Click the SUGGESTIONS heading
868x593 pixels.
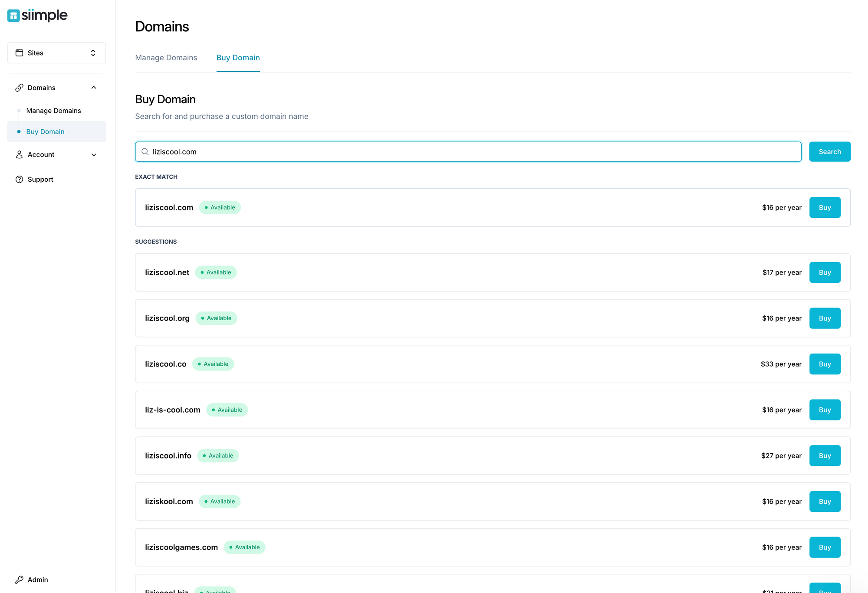(156, 242)
